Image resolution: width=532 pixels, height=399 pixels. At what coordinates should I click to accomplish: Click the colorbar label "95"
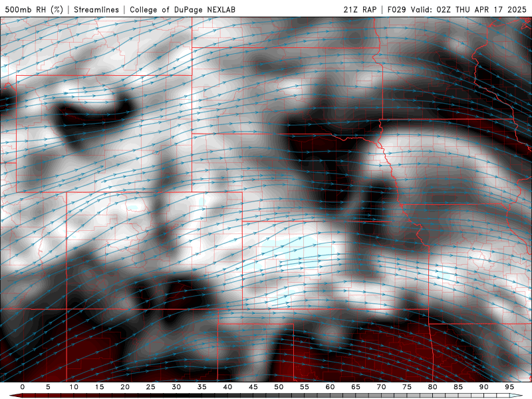(x=509, y=387)
